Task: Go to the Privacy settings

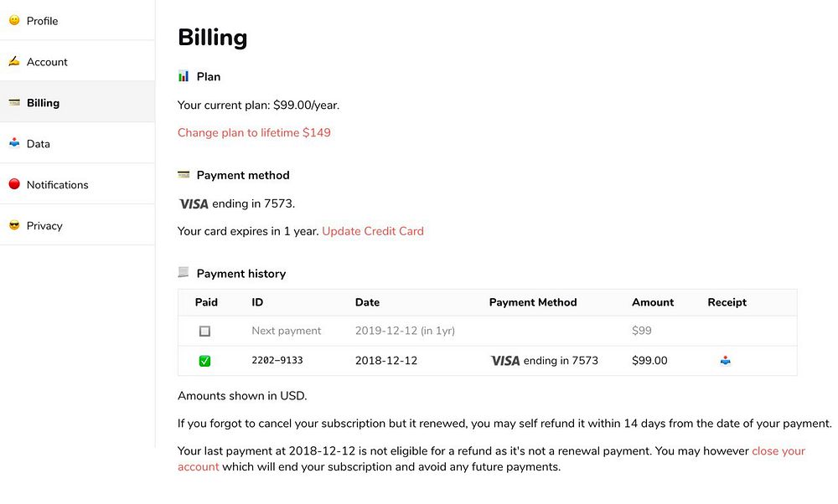Action: tap(44, 226)
